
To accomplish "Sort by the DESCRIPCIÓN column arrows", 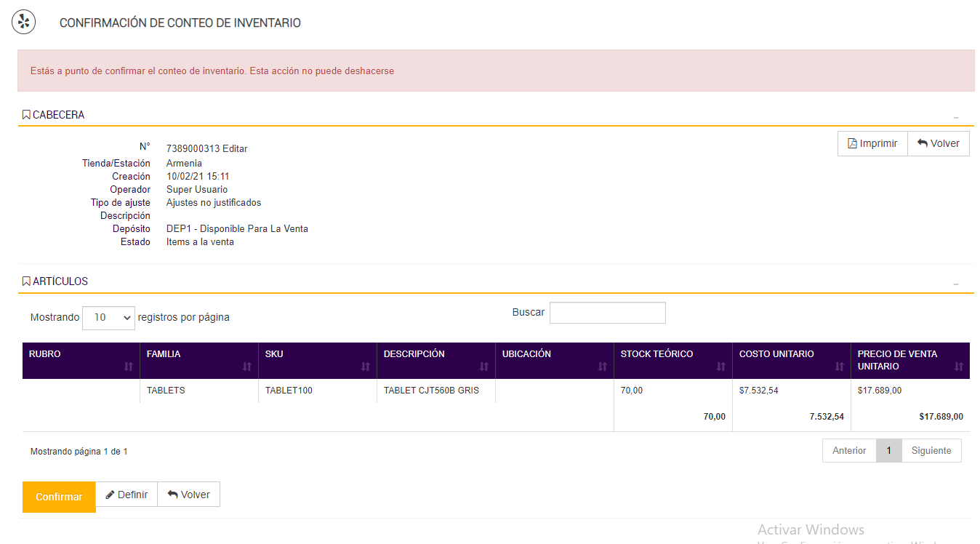I will point(484,367).
